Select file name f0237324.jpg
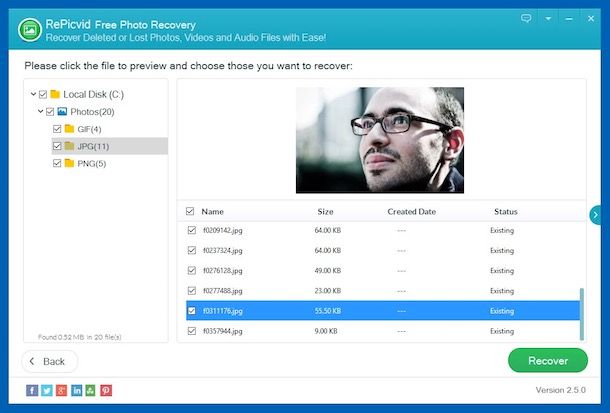This screenshot has height=413, width=610. [x=223, y=250]
